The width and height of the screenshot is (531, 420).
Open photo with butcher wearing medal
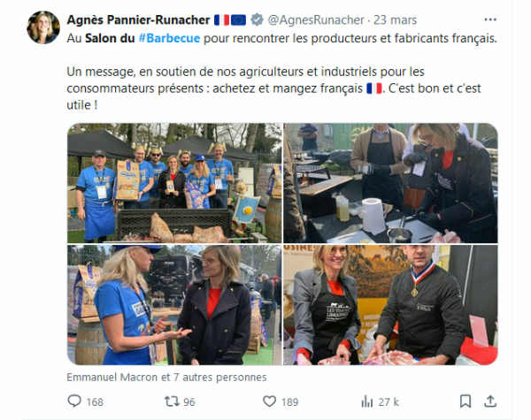pyautogui.click(x=390, y=305)
